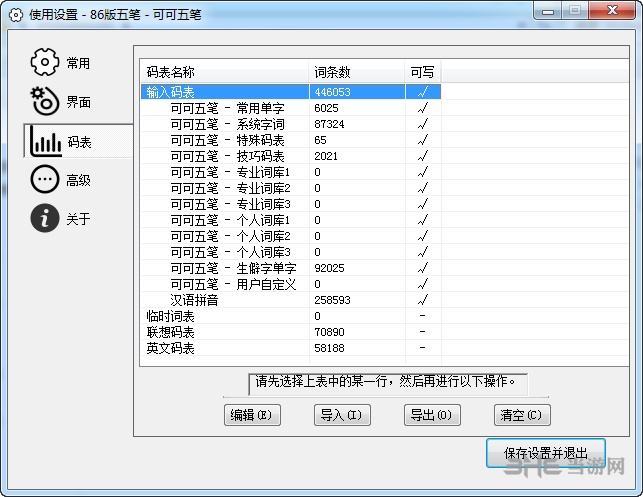Click entry count 70890
The height and width of the screenshot is (497, 643).
pos(329,332)
